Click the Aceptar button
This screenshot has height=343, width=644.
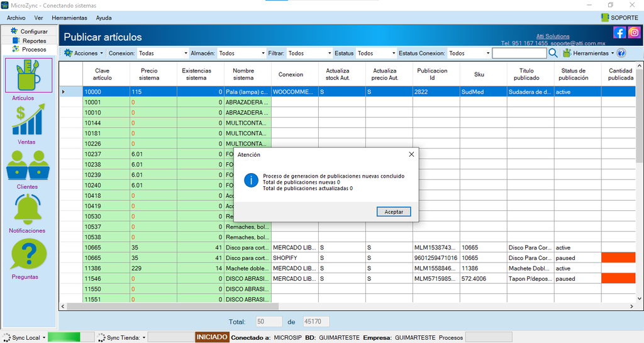click(394, 211)
